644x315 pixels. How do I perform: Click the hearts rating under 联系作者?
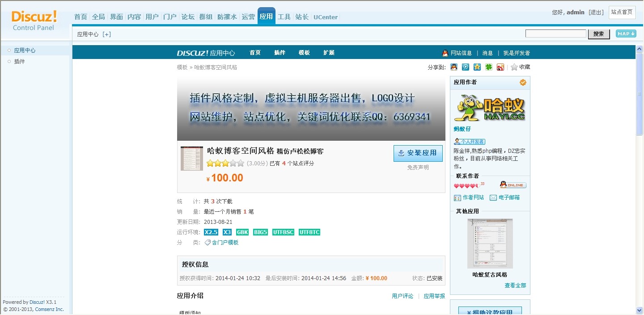pyautogui.click(x=466, y=186)
